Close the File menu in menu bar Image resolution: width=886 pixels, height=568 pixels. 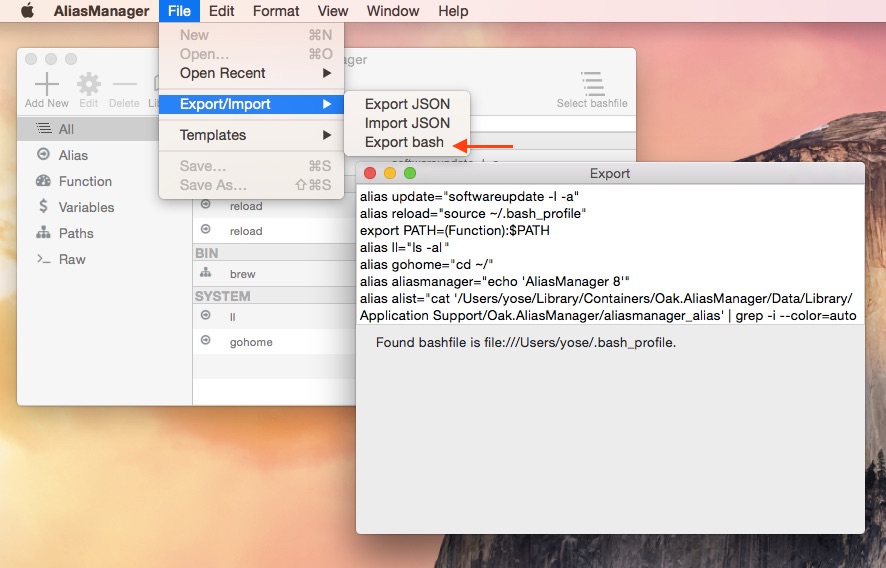pos(179,11)
